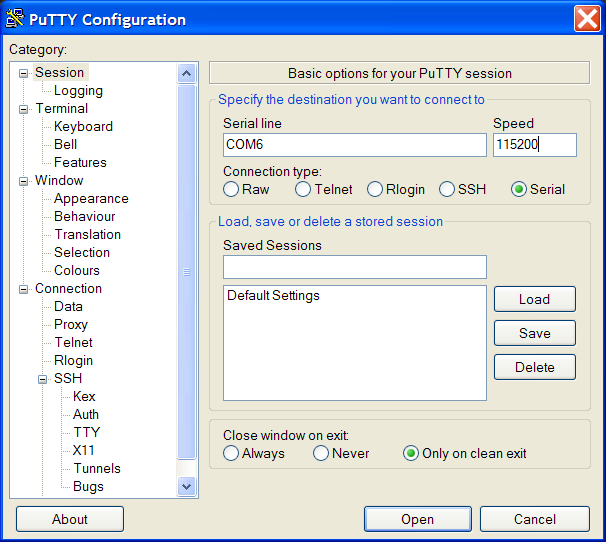Image resolution: width=606 pixels, height=542 pixels.
Task: Open the Tunnels category
Action: click(97, 468)
